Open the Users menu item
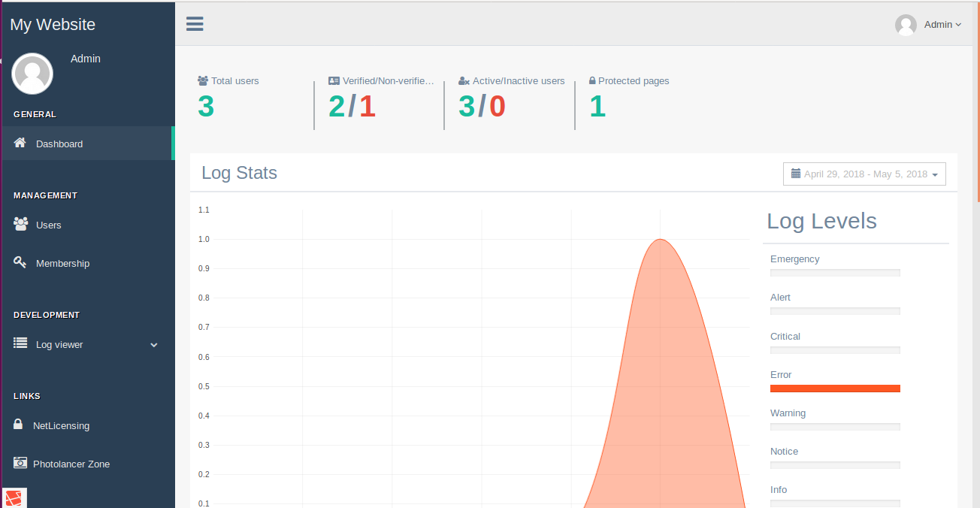 point(88,225)
